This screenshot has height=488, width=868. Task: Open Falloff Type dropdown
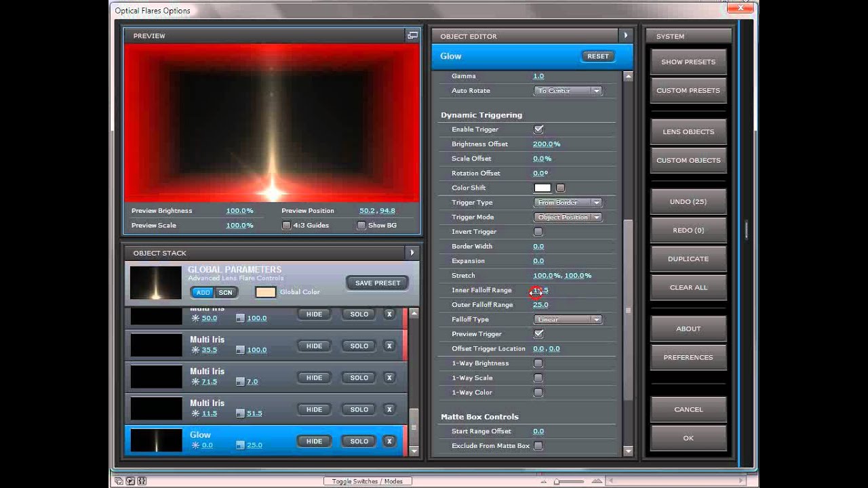(568, 319)
